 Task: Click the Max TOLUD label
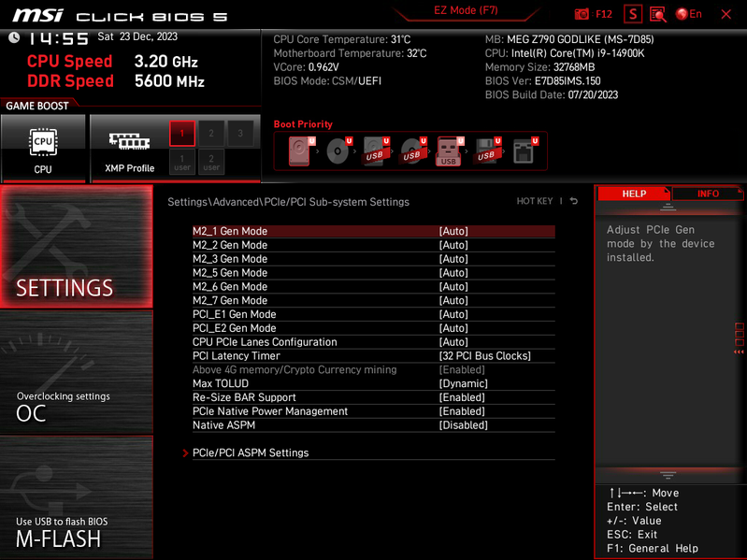coord(220,383)
